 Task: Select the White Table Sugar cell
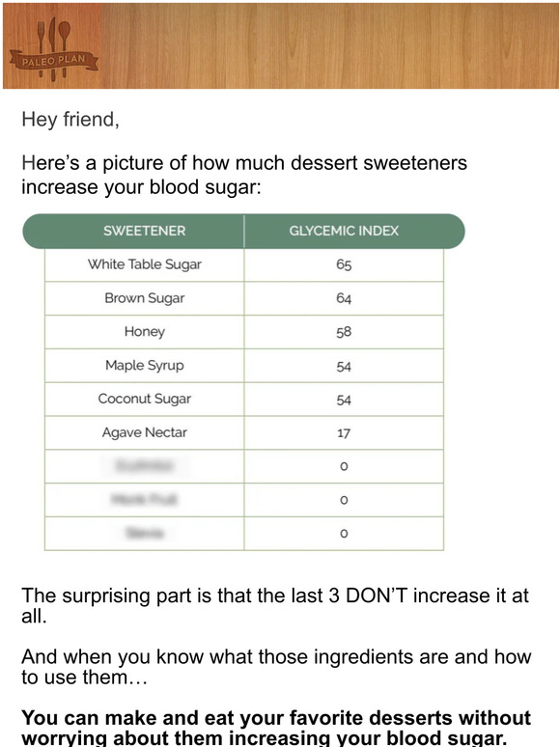(x=145, y=264)
